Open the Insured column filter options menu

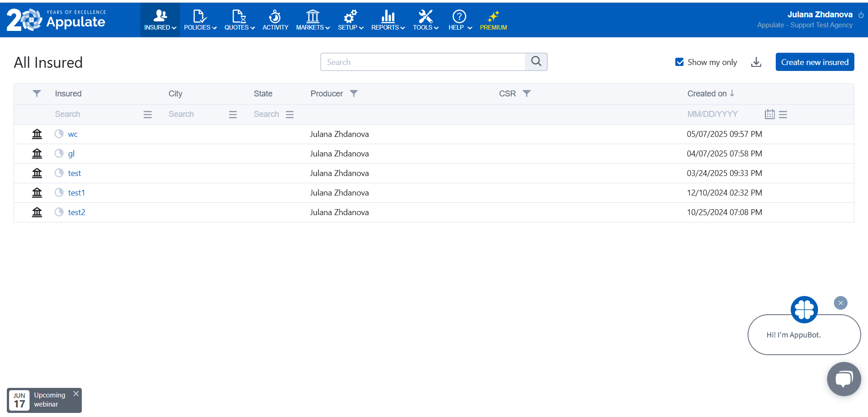pyautogui.click(x=148, y=115)
